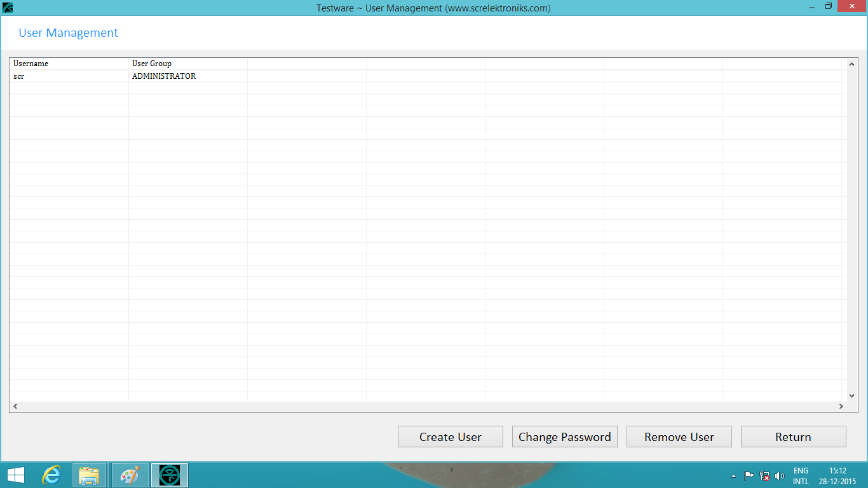Open File Explorer from the taskbar
The height and width of the screenshot is (488, 868).
click(90, 475)
